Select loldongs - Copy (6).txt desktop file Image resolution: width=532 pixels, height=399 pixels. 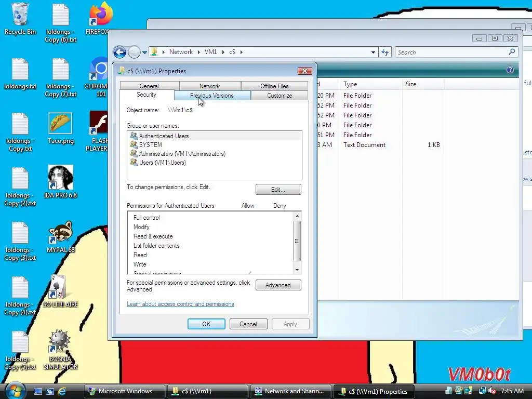pos(61,23)
